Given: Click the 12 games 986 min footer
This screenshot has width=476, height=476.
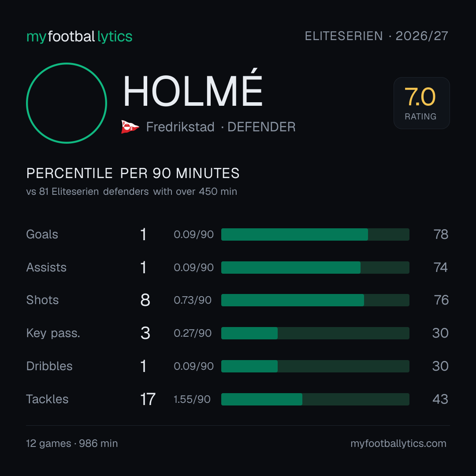Looking at the screenshot, I should pyautogui.click(x=72, y=443).
